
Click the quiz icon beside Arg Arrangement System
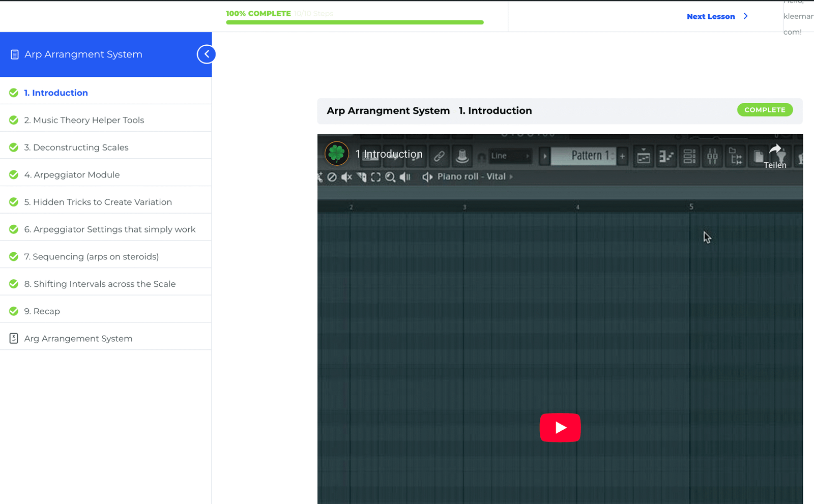[x=14, y=338]
